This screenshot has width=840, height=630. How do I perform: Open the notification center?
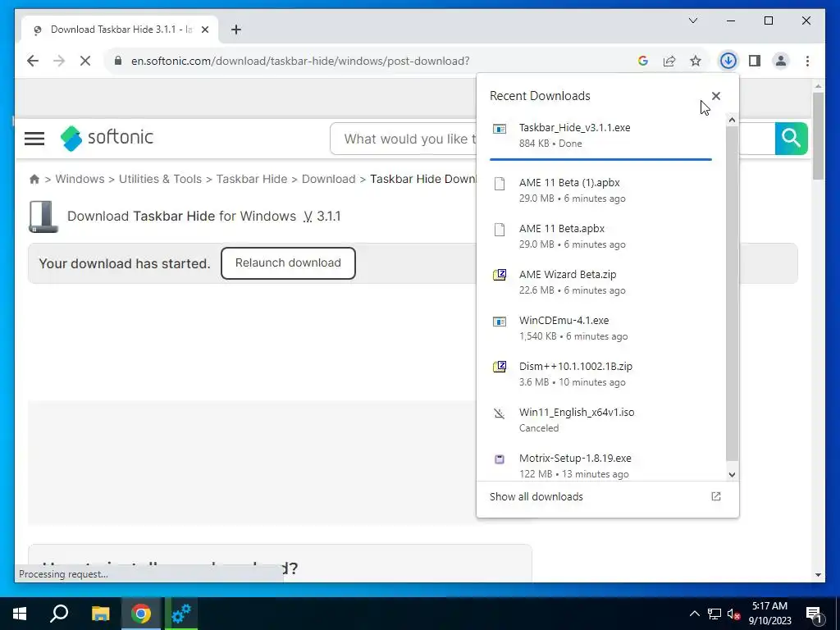coord(814,614)
